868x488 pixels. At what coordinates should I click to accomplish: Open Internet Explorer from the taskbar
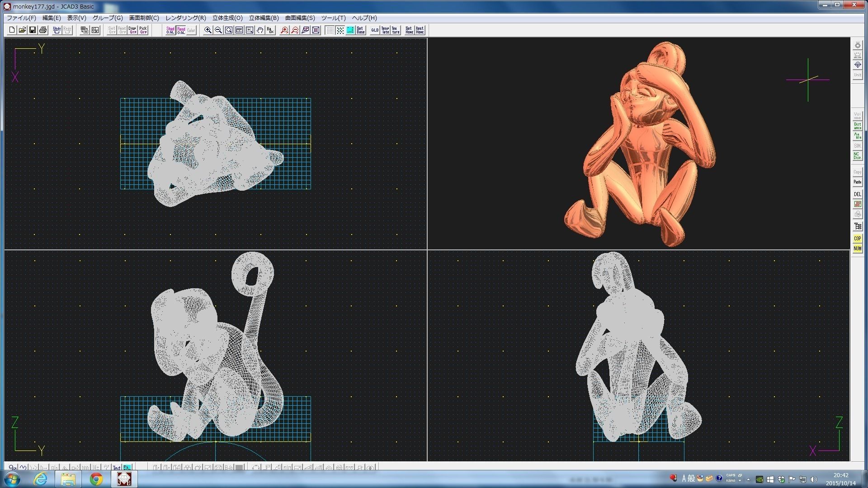pos(41,479)
